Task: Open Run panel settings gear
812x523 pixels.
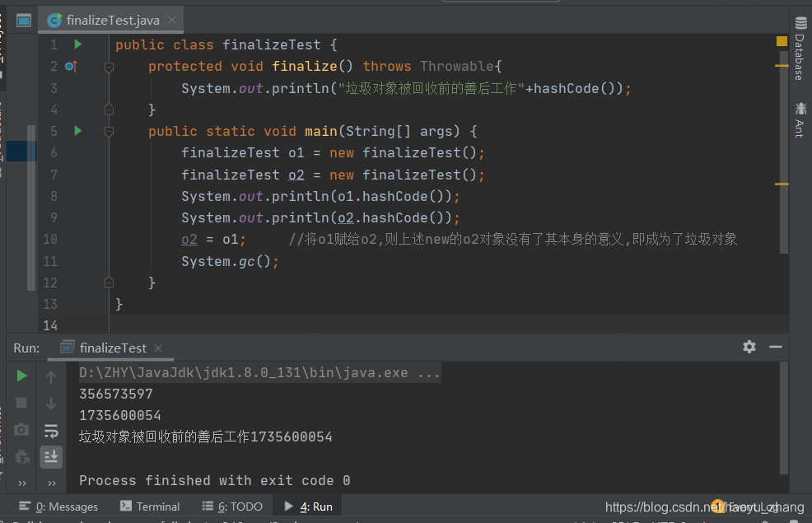Action: [749, 347]
